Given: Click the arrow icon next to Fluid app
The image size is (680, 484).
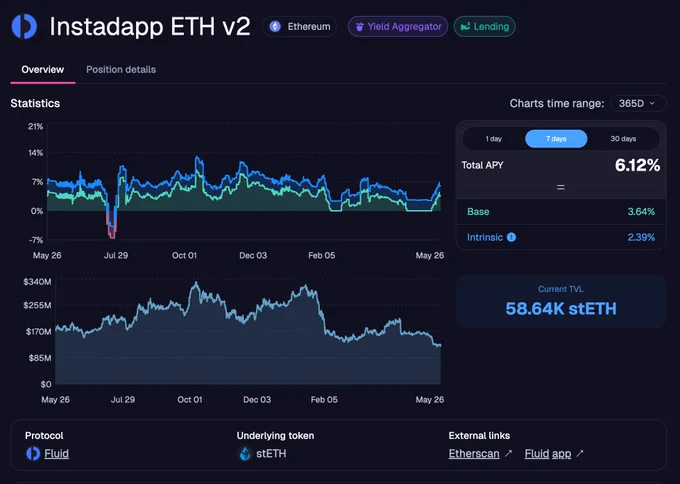Looking at the screenshot, I should click(580, 454).
